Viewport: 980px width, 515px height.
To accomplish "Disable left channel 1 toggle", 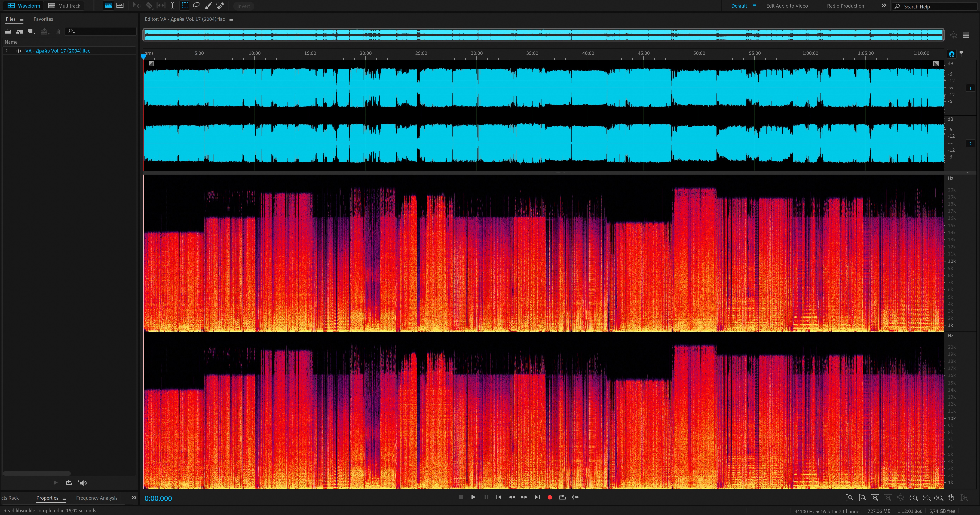I will [970, 88].
